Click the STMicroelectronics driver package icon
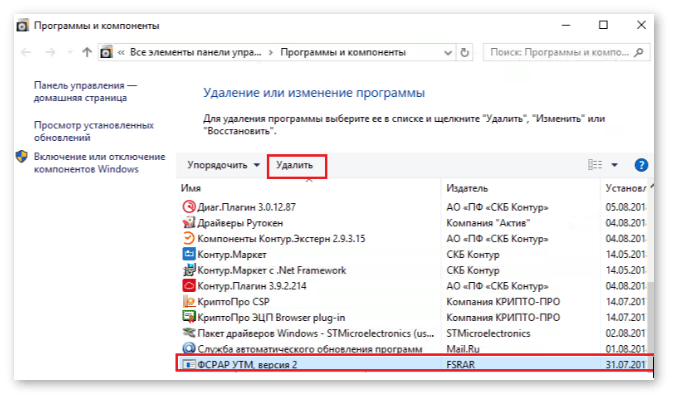The height and width of the screenshot is (399, 673). [x=189, y=332]
